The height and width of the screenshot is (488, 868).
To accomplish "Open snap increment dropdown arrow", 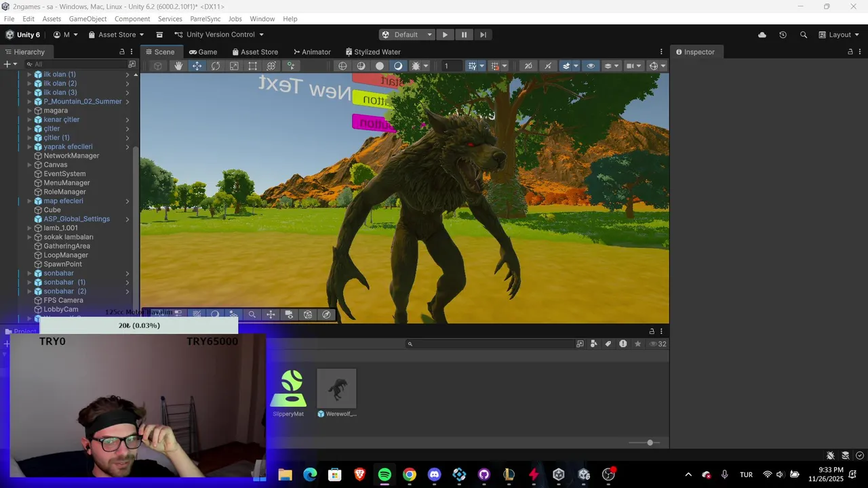I will pyautogui.click(x=505, y=66).
